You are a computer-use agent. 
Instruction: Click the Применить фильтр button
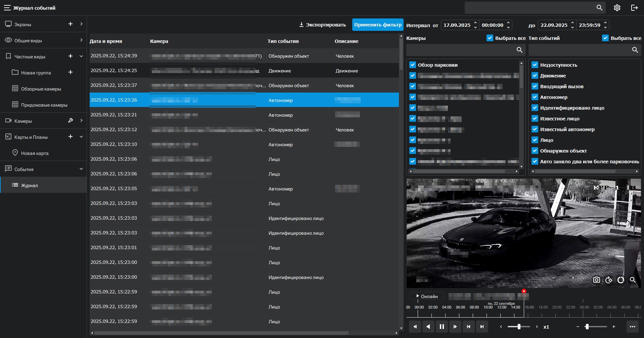click(x=377, y=25)
